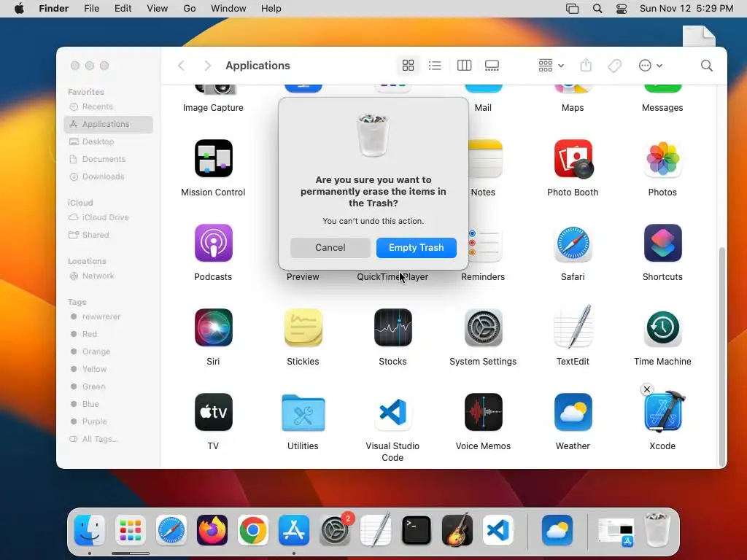Launch Safari from the Applications folder

573,244
